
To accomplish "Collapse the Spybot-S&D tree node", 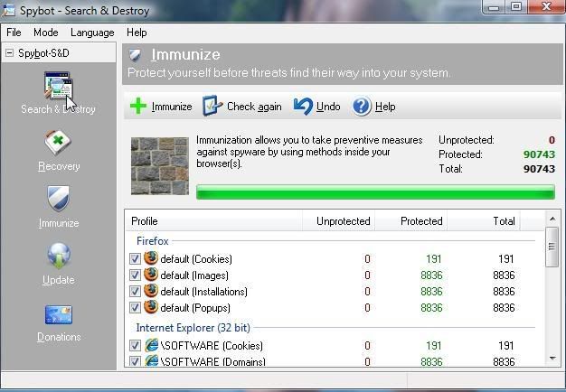I will (9, 53).
